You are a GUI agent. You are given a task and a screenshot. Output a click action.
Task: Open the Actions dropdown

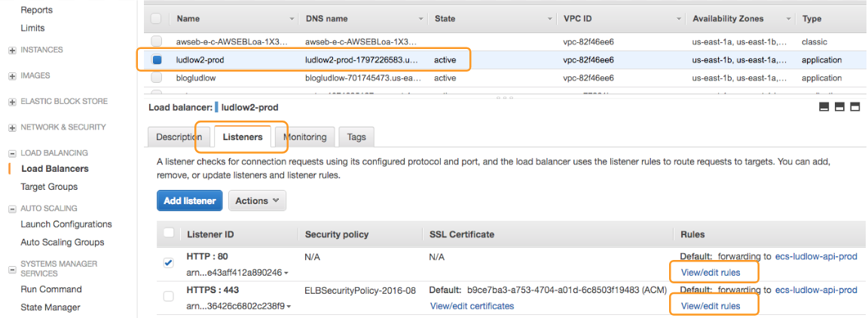[257, 200]
